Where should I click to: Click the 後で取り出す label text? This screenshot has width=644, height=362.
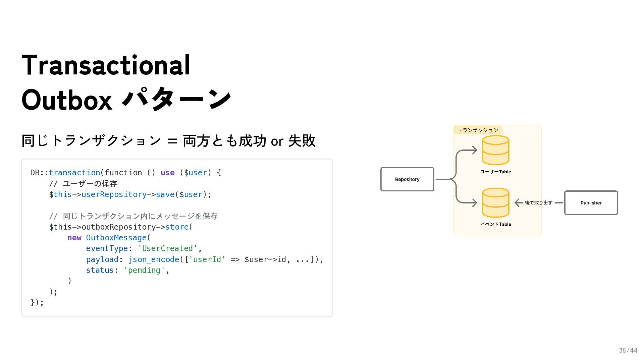pos(538,203)
